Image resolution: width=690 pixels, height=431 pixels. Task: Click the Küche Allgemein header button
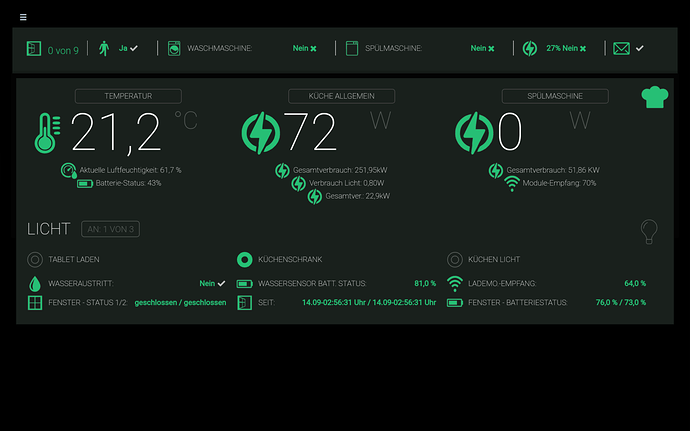342,96
